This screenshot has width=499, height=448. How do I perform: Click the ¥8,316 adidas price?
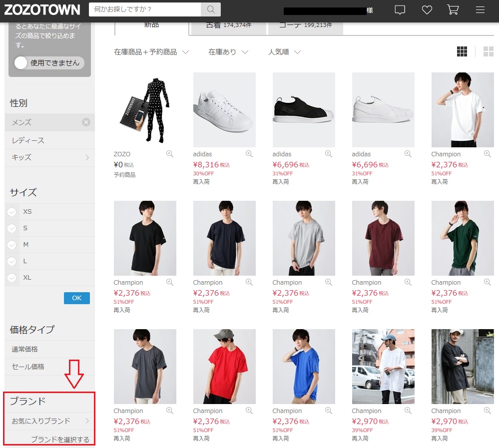coord(211,164)
